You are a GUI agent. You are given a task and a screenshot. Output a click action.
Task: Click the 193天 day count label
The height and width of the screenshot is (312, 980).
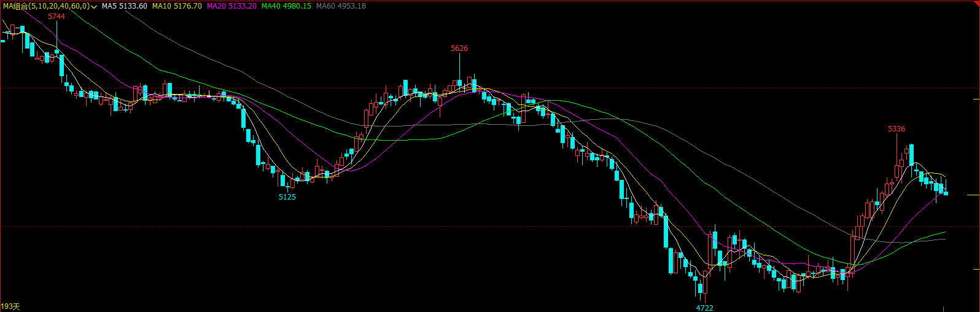tap(10, 306)
